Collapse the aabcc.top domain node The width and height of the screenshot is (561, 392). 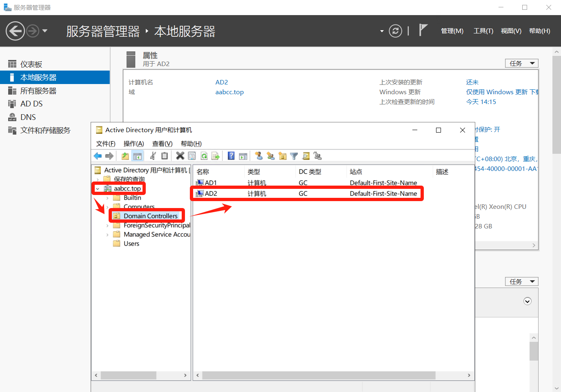(98, 189)
